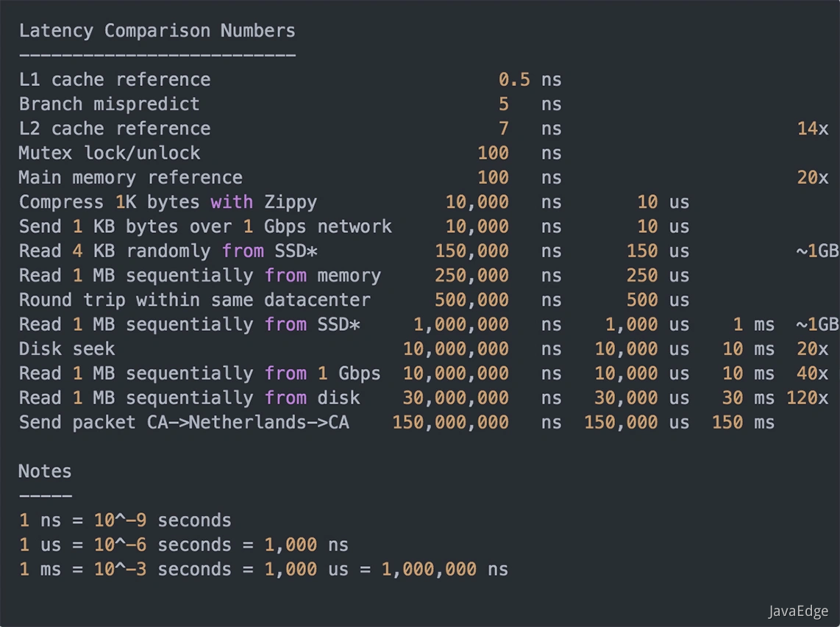
Task: Select 'Read 1 MB sequentially from memory' label
Action: 200,276
